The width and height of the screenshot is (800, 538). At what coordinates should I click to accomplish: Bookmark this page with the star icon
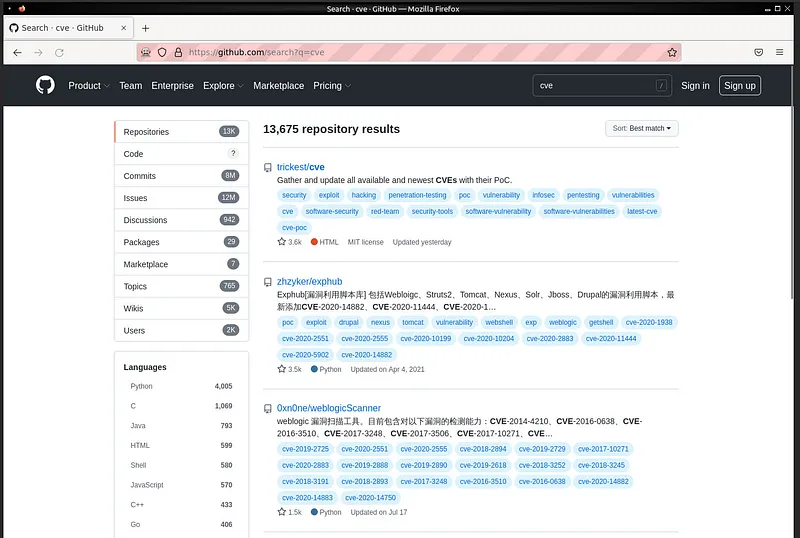(672, 52)
